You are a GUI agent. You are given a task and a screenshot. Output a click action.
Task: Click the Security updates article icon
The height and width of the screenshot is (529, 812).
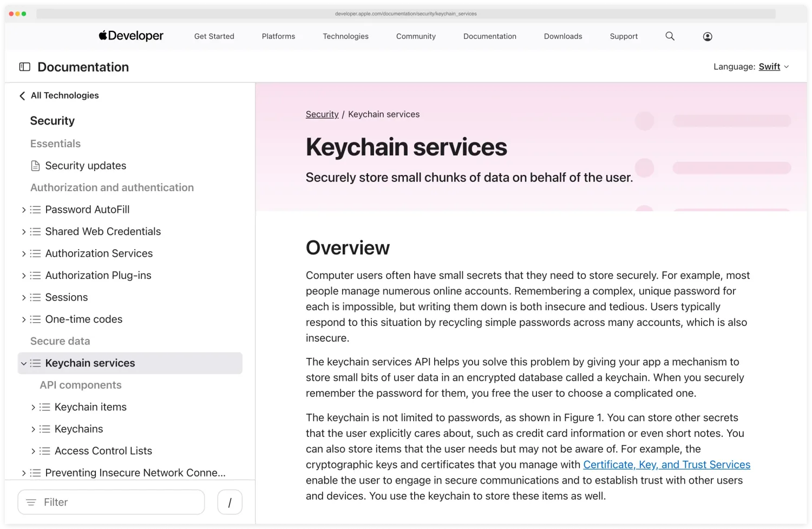[35, 166]
